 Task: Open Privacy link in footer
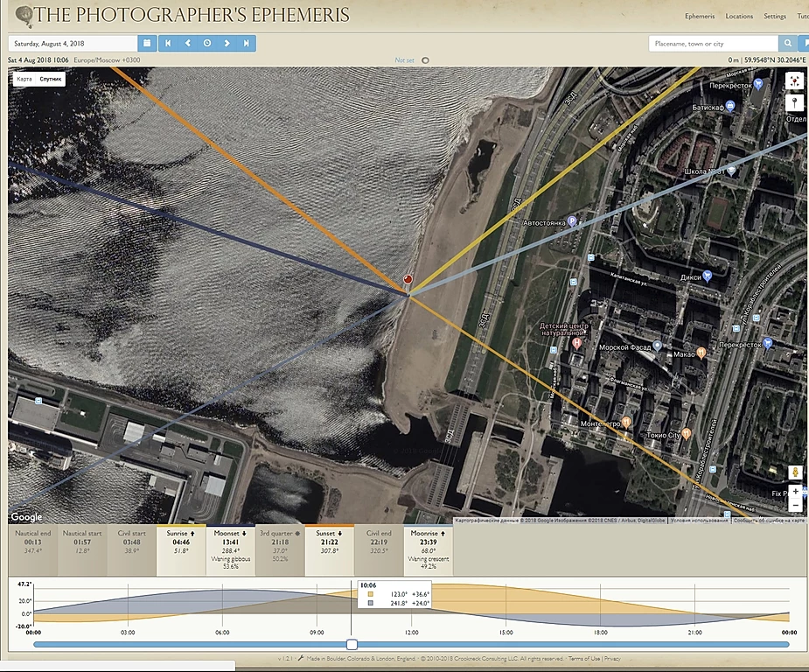pos(612,659)
